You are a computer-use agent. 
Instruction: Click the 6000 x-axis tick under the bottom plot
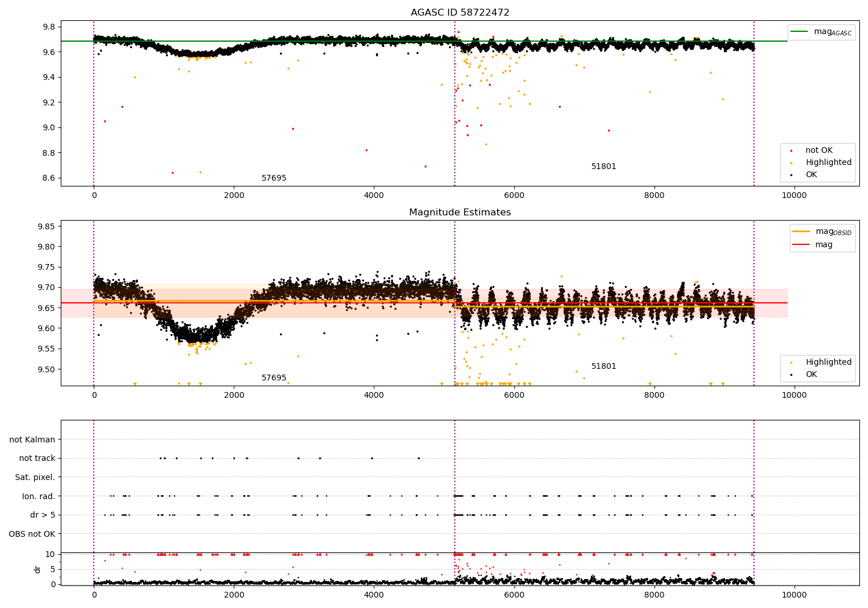pyautogui.click(x=514, y=595)
